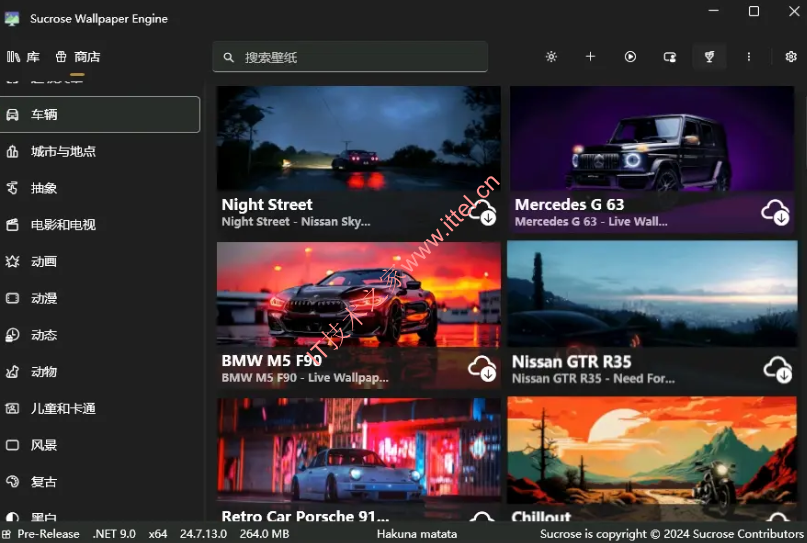
Task: Click the play circle icon in toolbar
Action: point(630,57)
